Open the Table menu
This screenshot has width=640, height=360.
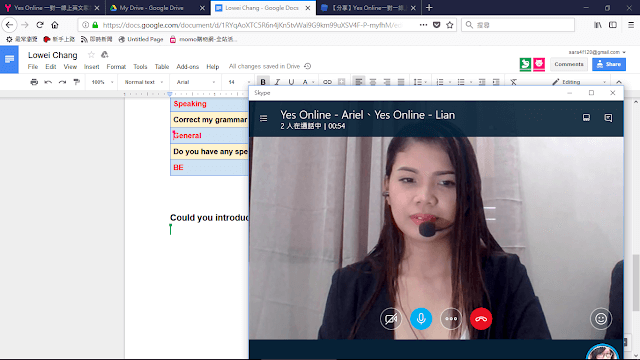coord(162,67)
